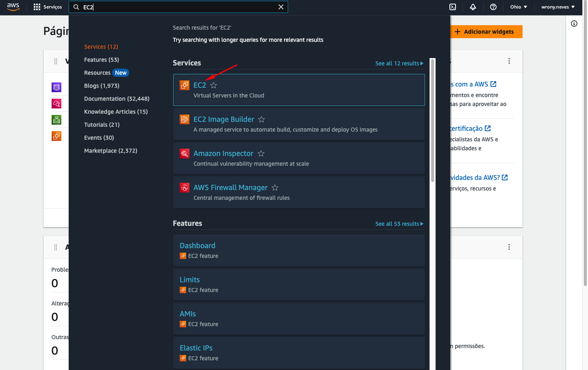The width and height of the screenshot is (588, 370).
Task: Open the page info panel icon
Action: tap(574, 24)
